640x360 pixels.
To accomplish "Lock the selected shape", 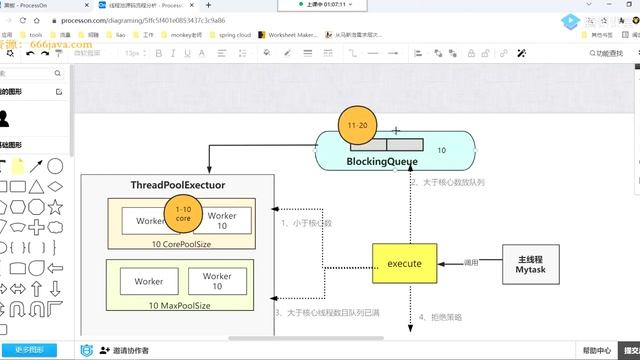I will point(471,53).
